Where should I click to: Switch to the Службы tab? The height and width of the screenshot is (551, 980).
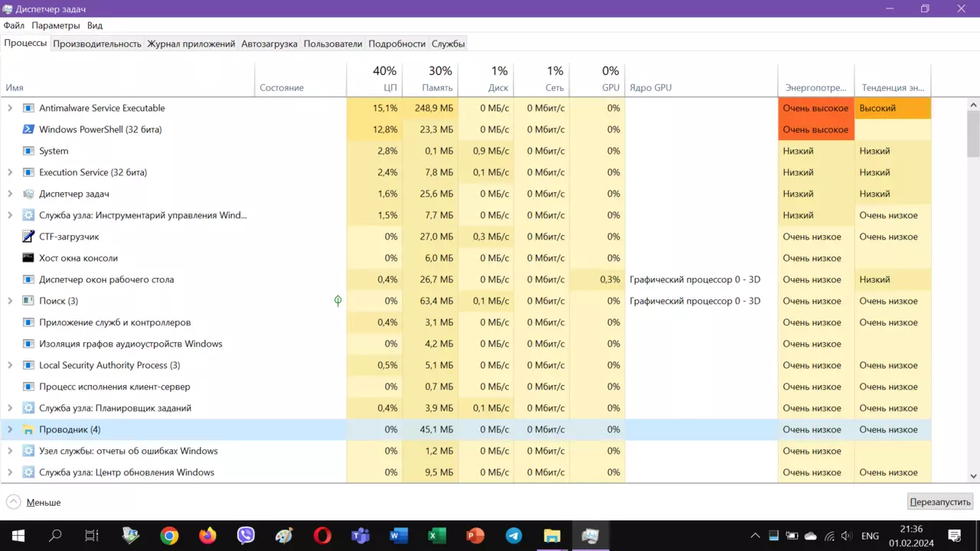[448, 44]
